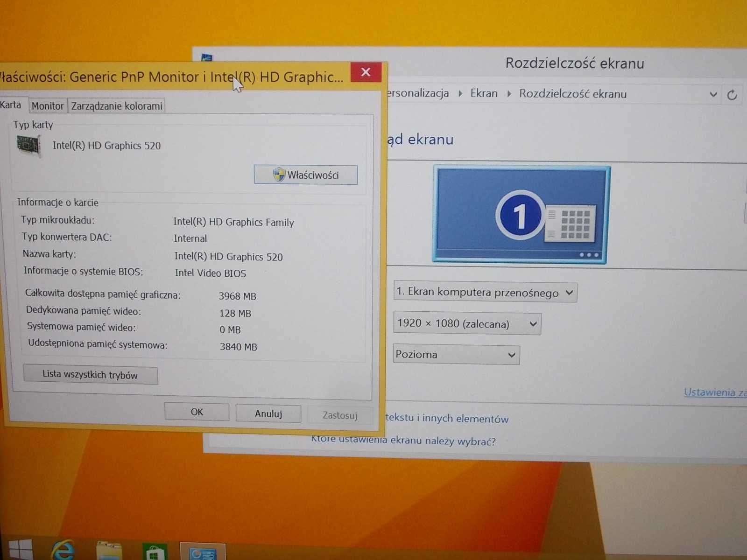Open Windows Store from taskbar
Screen dimensions: 747x560
tap(155, 552)
